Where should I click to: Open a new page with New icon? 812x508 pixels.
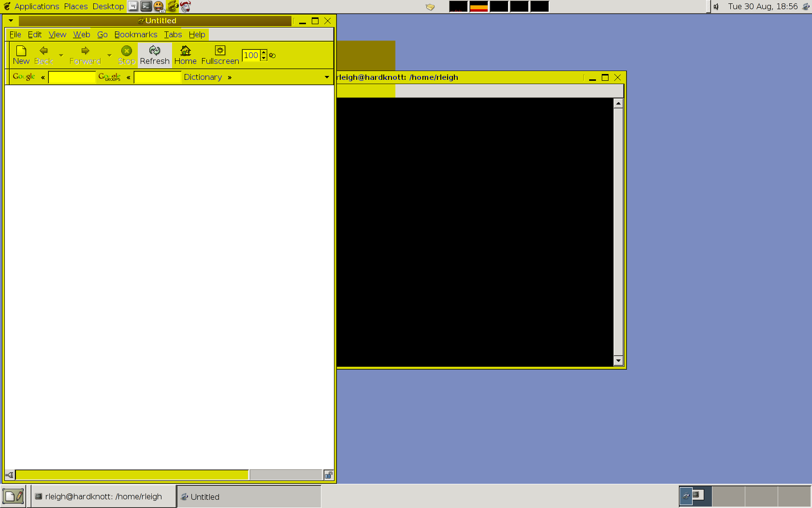pos(21,55)
